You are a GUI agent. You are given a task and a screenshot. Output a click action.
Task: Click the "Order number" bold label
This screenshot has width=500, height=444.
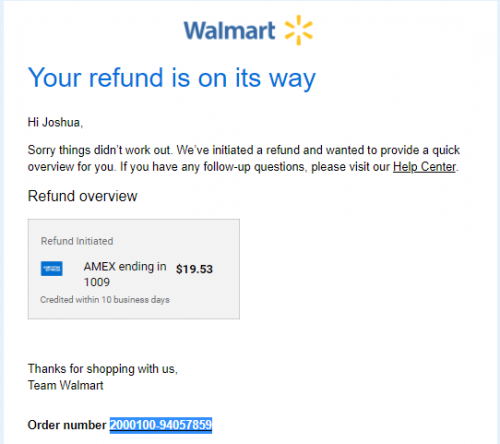pos(67,425)
